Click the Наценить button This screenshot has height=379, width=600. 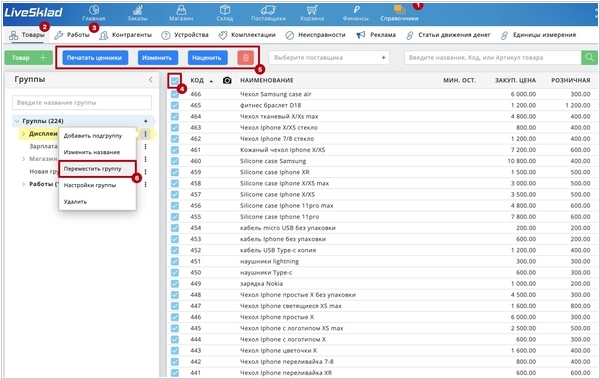tap(207, 58)
